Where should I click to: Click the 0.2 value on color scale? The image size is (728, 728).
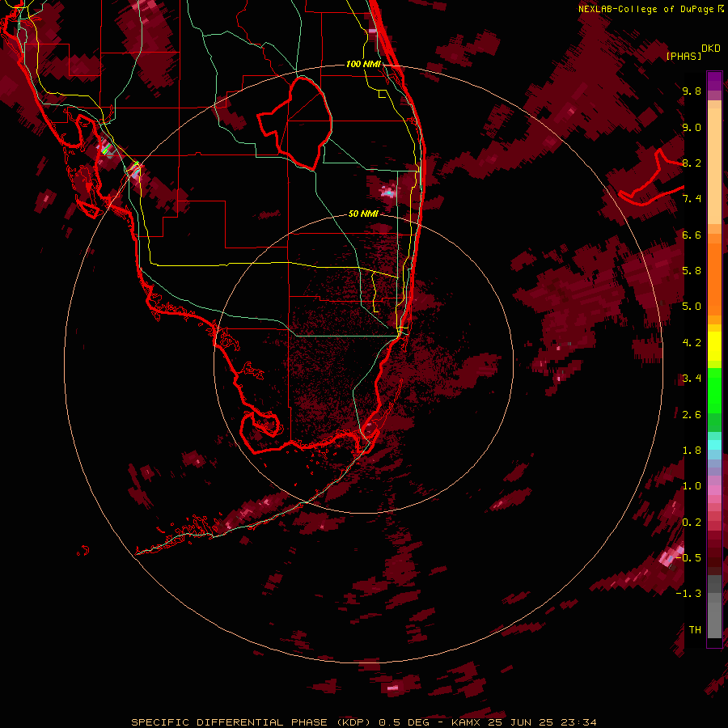tap(692, 523)
